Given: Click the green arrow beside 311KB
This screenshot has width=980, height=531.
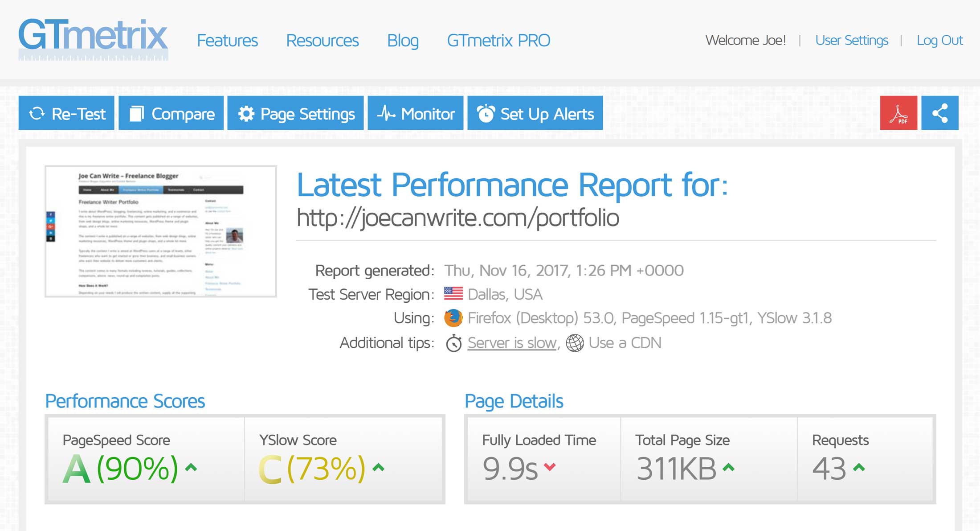Looking at the screenshot, I should click(x=728, y=467).
